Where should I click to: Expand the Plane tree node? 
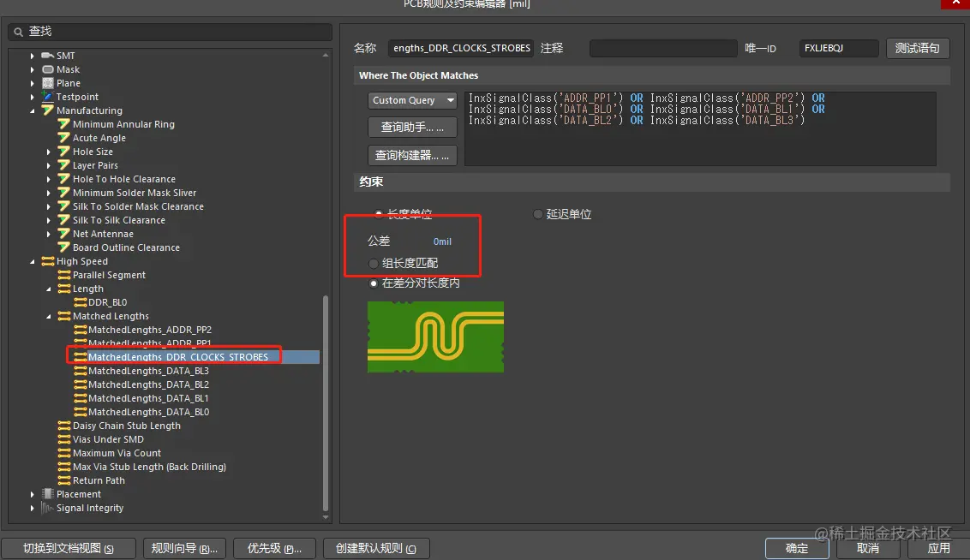pyautogui.click(x=33, y=83)
